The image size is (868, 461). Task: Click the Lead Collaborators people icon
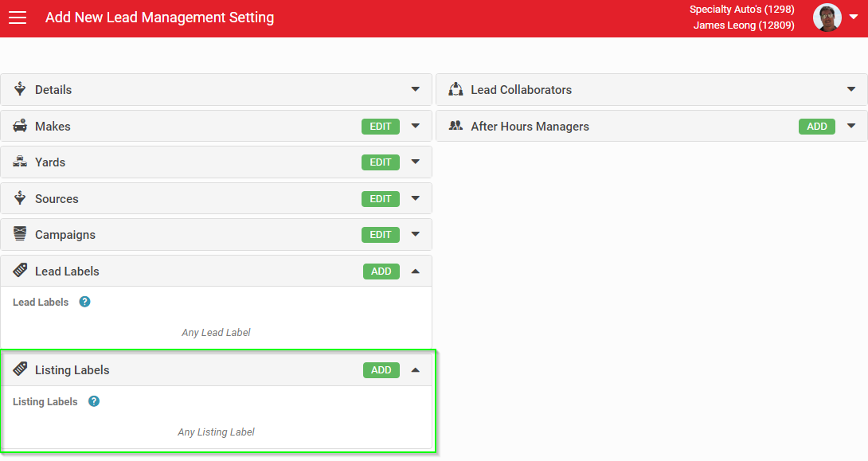456,89
